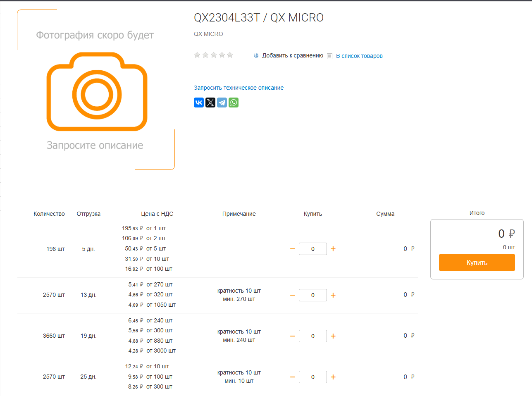Share the product via WhatsApp icon

click(x=234, y=103)
